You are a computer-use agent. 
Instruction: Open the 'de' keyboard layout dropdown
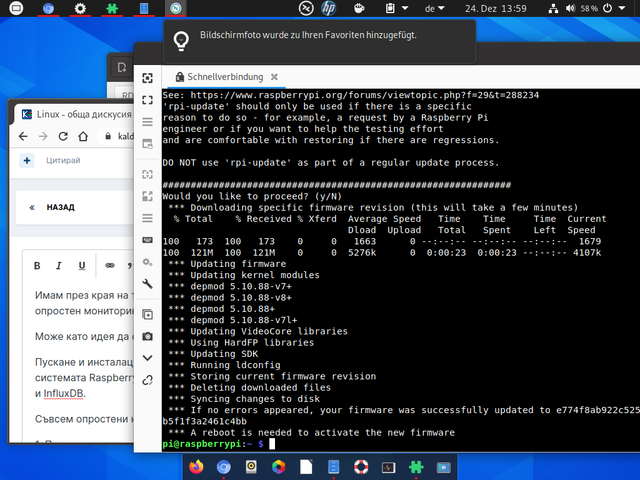(x=434, y=8)
